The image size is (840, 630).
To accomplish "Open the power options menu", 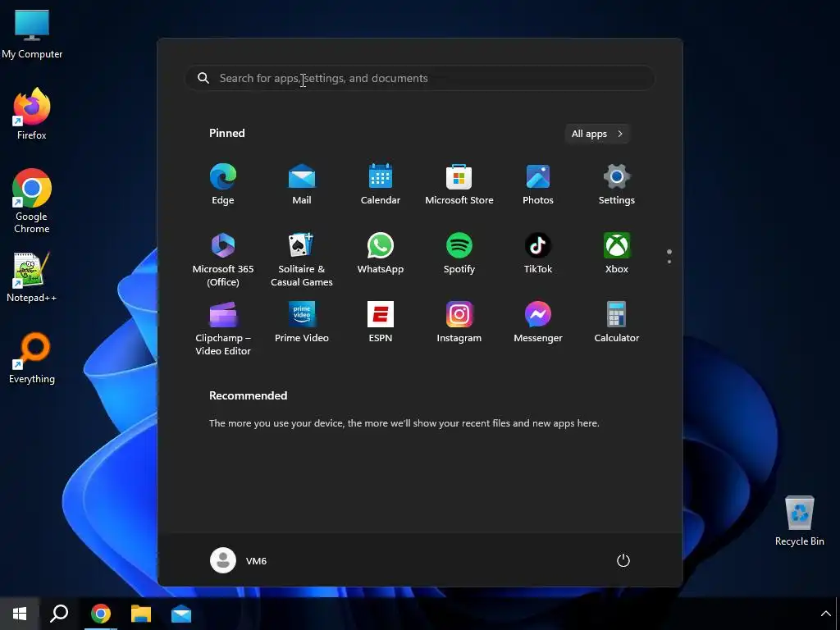I will [x=623, y=560].
